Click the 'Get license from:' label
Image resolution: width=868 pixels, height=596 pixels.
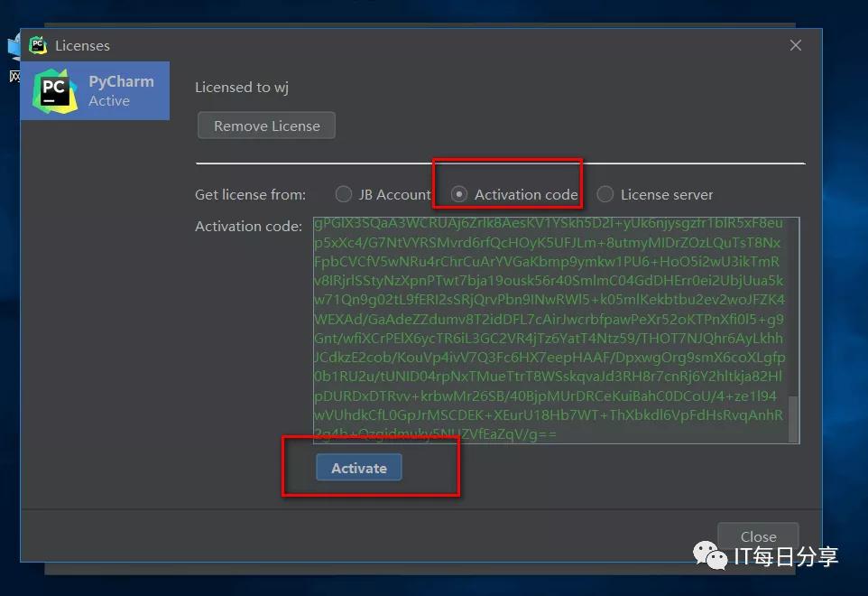250,195
